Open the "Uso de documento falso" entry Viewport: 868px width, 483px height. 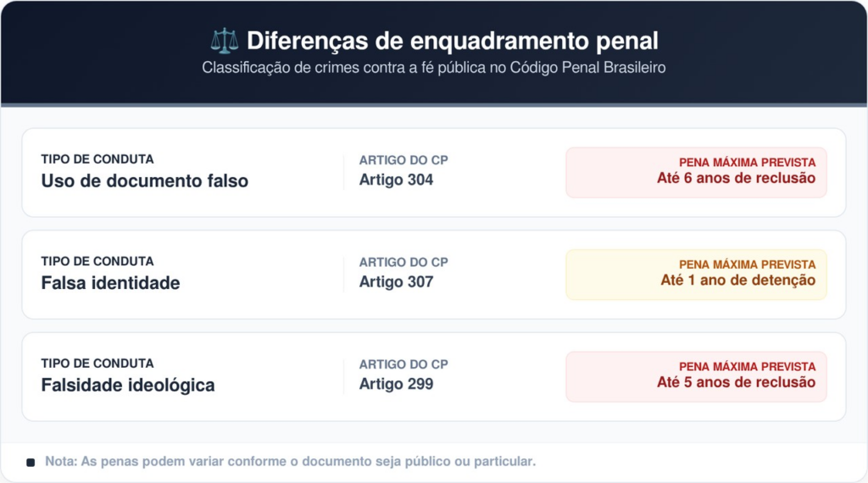(145, 180)
